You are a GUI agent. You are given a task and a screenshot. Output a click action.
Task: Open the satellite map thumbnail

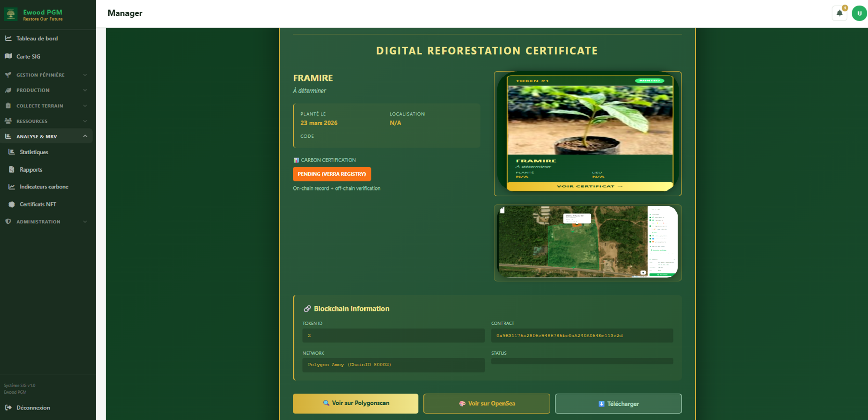point(588,242)
